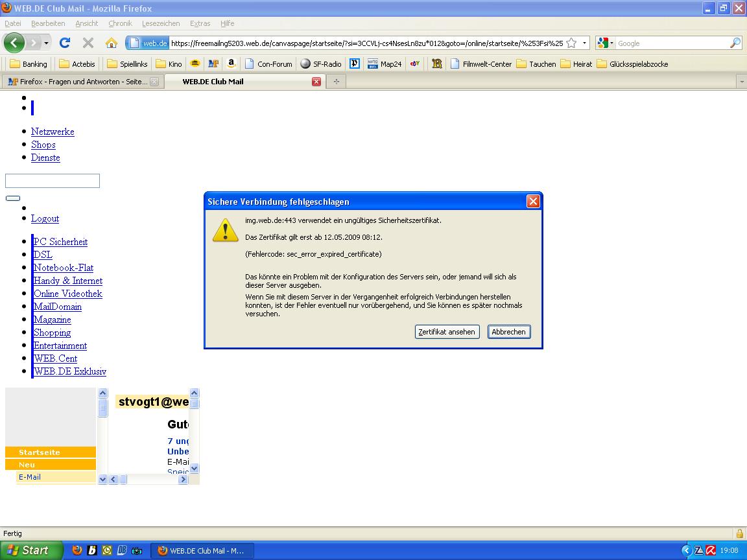Follow the Dienste link
The width and height of the screenshot is (747, 560).
45,157
